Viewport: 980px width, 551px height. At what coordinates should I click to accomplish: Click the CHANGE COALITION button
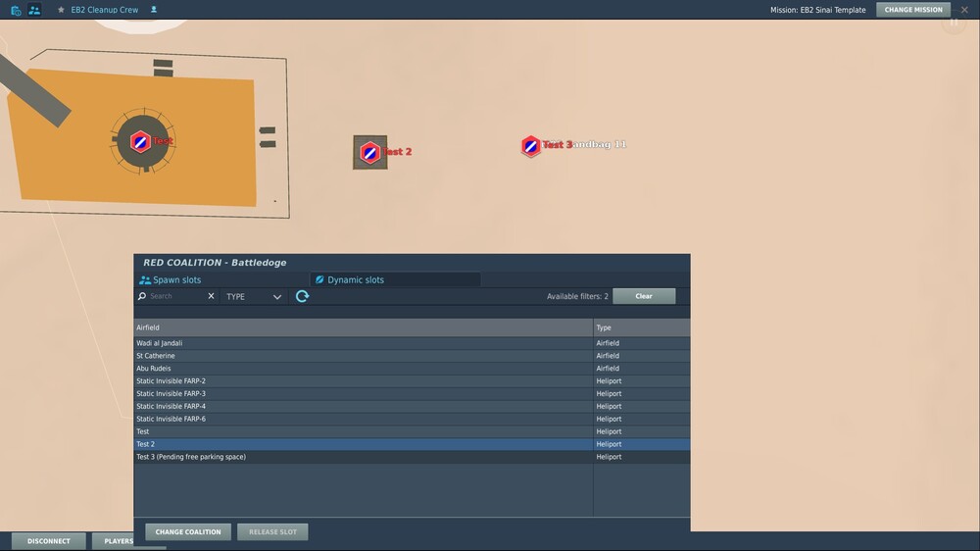click(x=188, y=531)
